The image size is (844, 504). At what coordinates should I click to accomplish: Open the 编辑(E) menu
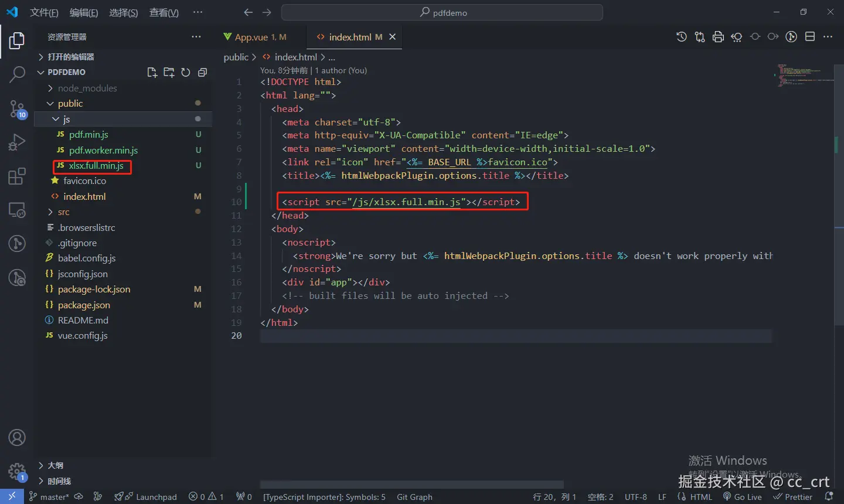point(84,12)
